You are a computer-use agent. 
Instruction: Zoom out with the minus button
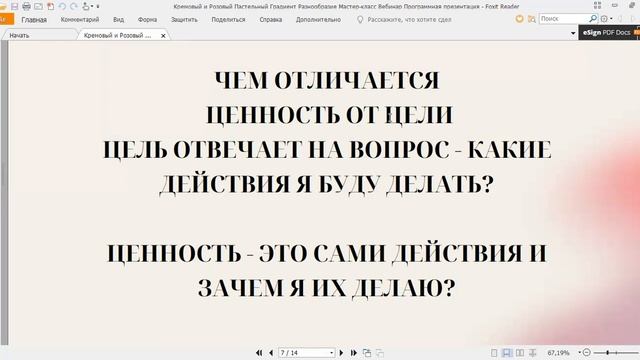(x=587, y=352)
